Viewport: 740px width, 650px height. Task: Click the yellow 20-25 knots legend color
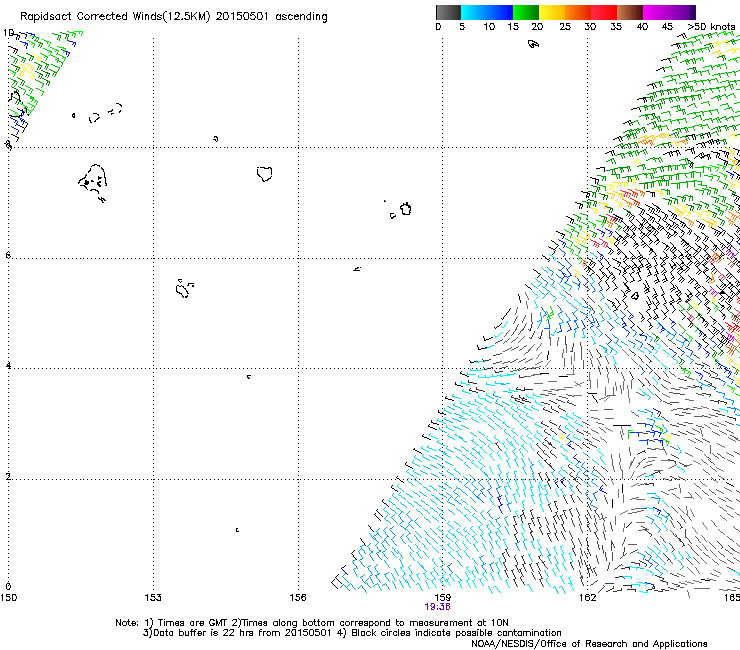point(552,12)
